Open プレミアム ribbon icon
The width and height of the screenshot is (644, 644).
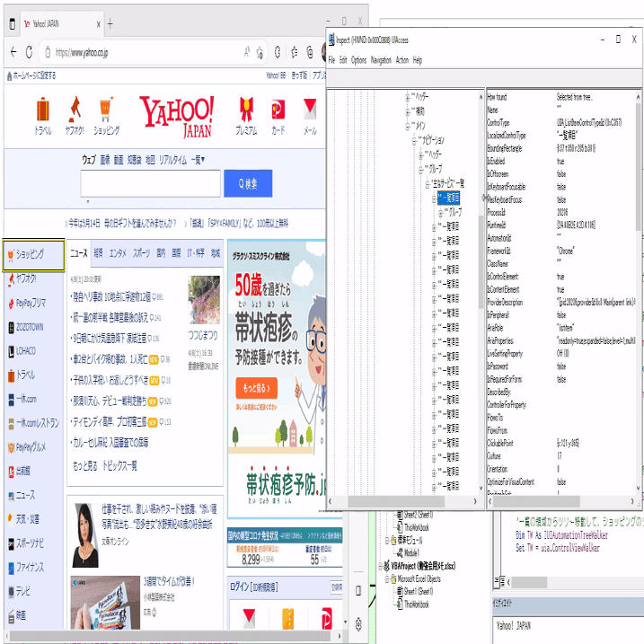click(246, 115)
